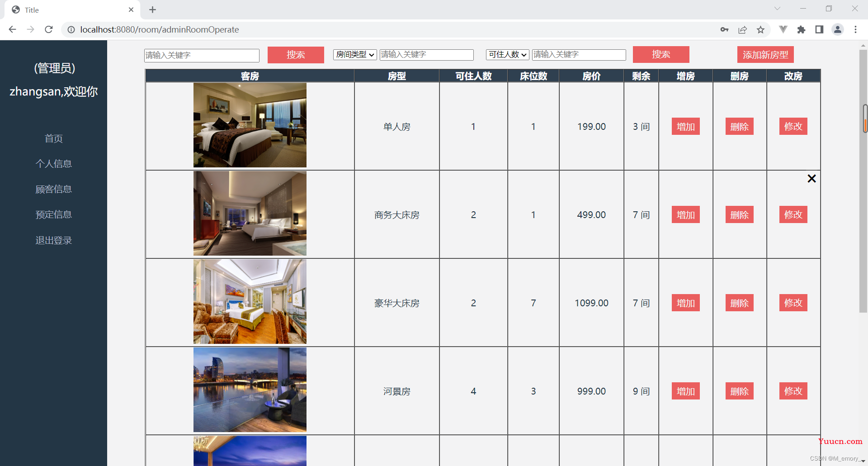Open 顾客信息 in the sidebar

pyautogui.click(x=54, y=189)
